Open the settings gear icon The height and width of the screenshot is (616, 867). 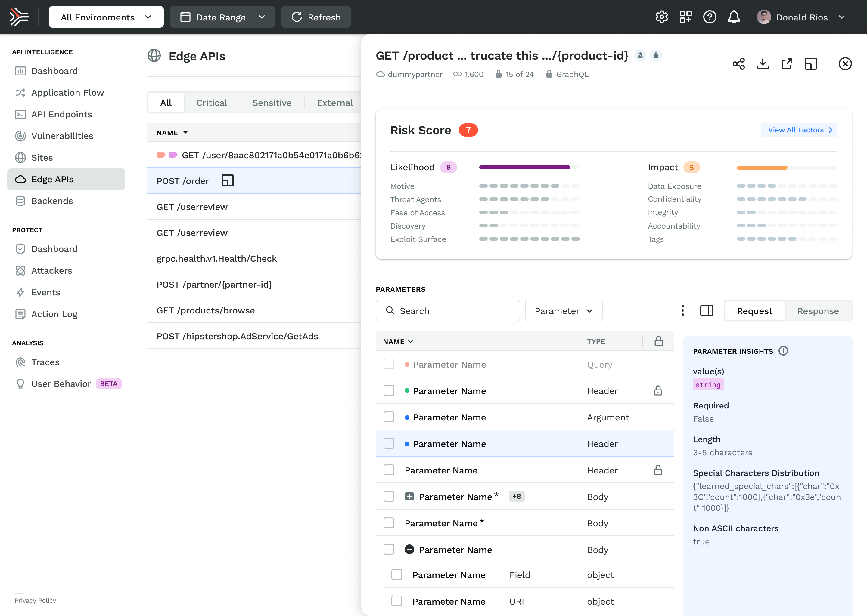click(x=661, y=17)
